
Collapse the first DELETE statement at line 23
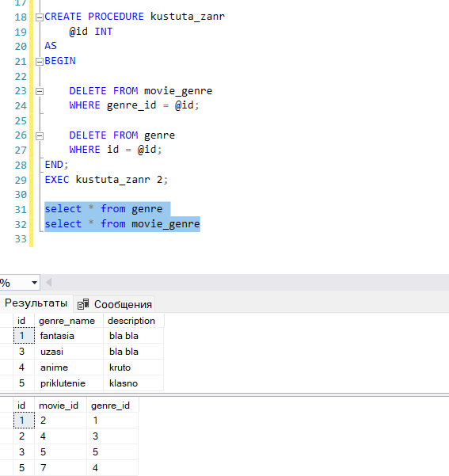[x=40, y=91]
